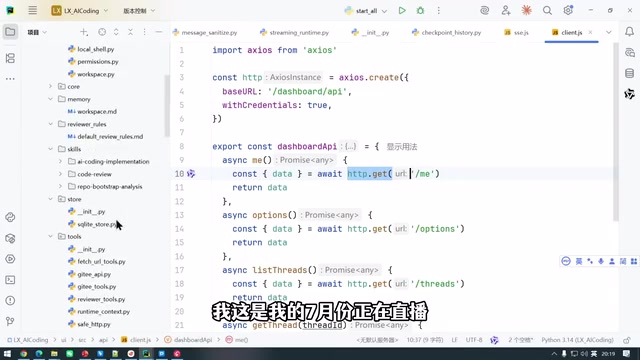
Task: Open the Services tool window
Action: coord(10,259)
